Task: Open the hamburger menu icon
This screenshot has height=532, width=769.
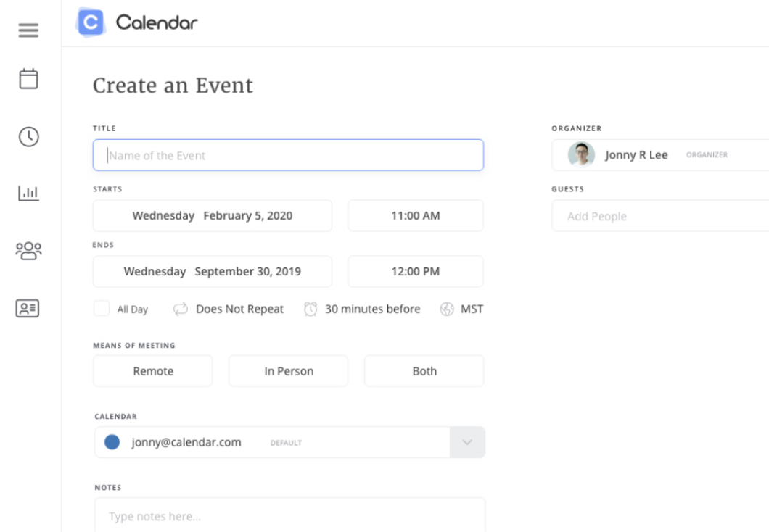Action: point(28,30)
